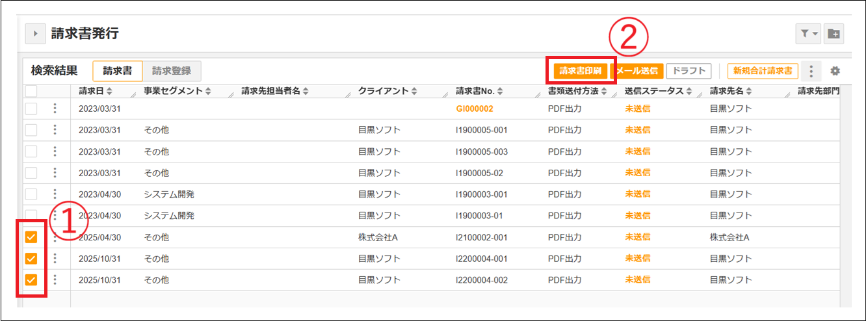Select the 請求書 tab
The image size is (868, 323).
point(118,71)
